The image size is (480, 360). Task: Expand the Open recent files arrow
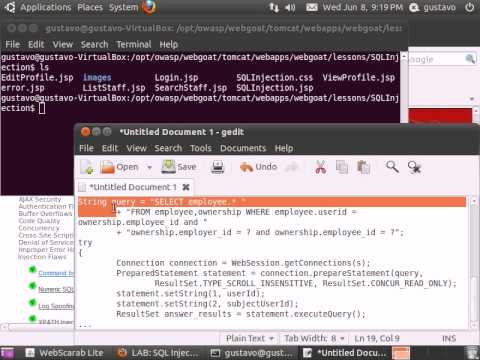click(149, 167)
